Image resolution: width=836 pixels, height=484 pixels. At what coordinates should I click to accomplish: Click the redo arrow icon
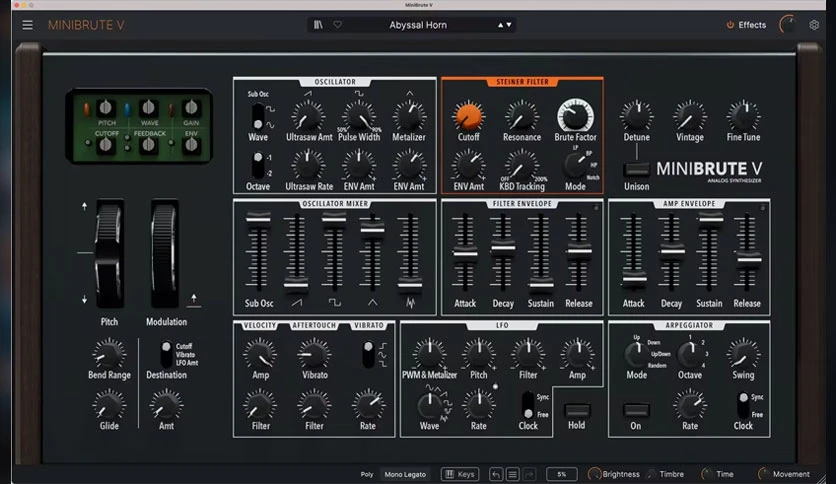coord(529,474)
